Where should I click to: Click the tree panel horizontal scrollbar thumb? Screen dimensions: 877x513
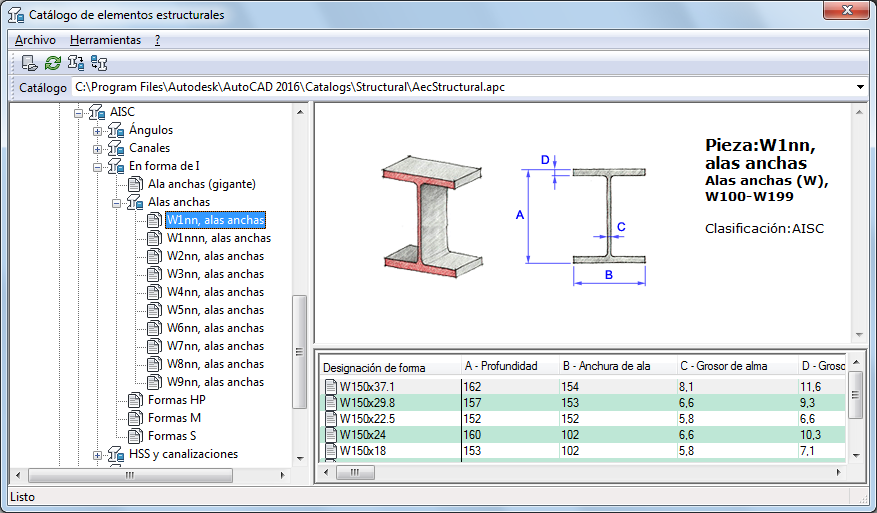pos(130,476)
